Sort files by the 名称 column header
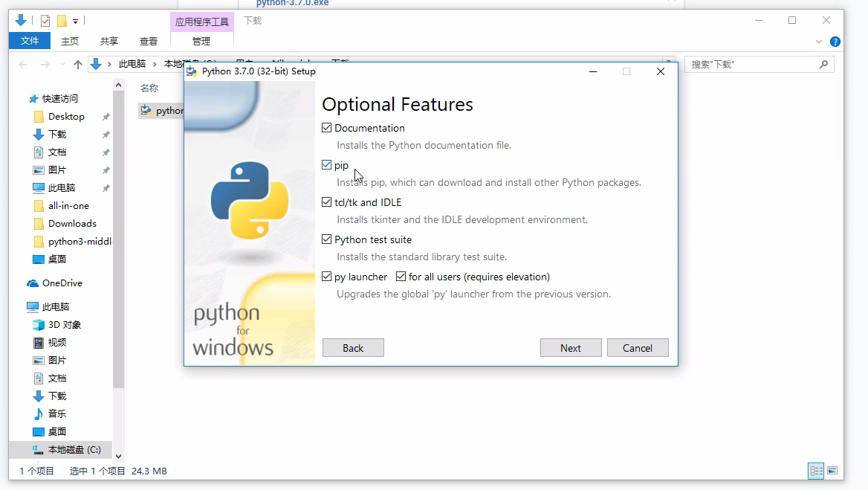 click(x=149, y=88)
